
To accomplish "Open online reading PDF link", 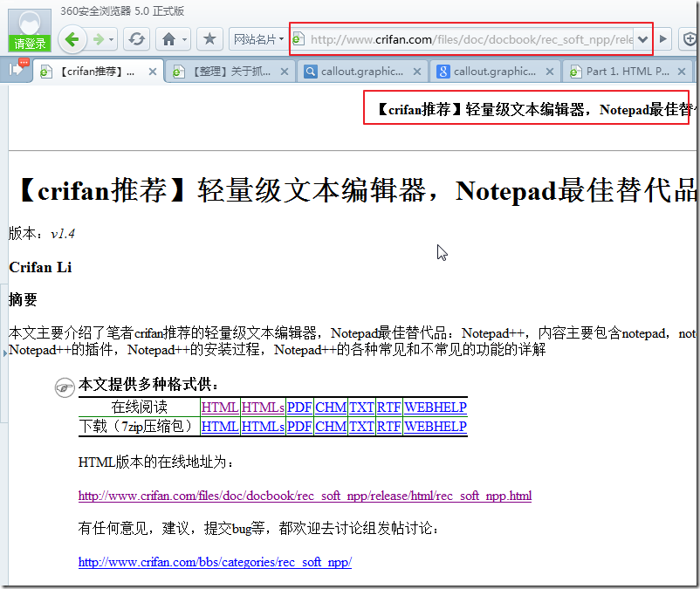I will click(x=299, y=407).
